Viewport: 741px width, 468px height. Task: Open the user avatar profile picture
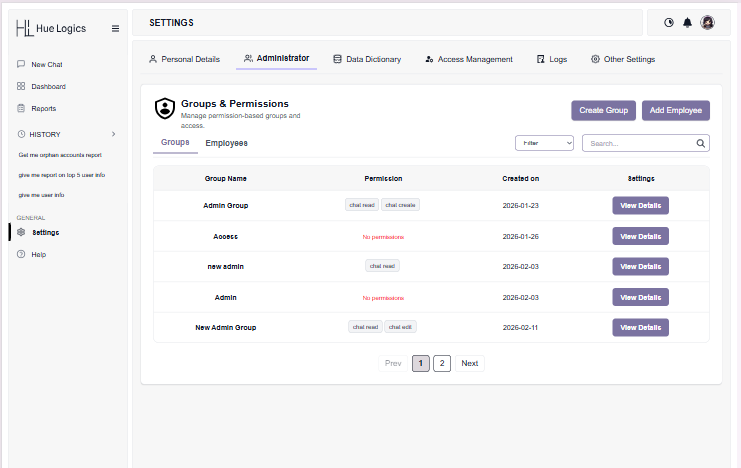[707, 22]
